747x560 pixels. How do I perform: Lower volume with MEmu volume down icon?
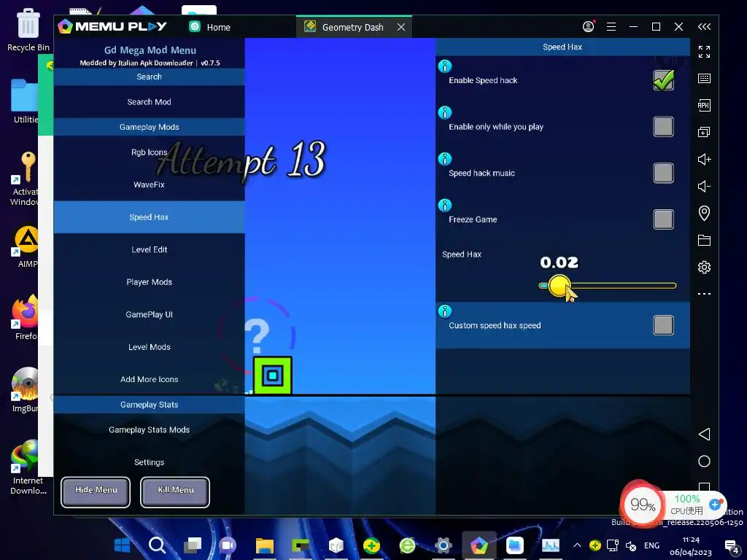coord(704,186)
